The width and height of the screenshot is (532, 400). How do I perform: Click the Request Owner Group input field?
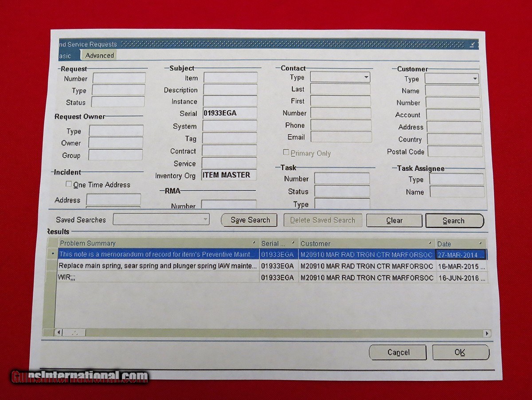[x=115, y=155]
